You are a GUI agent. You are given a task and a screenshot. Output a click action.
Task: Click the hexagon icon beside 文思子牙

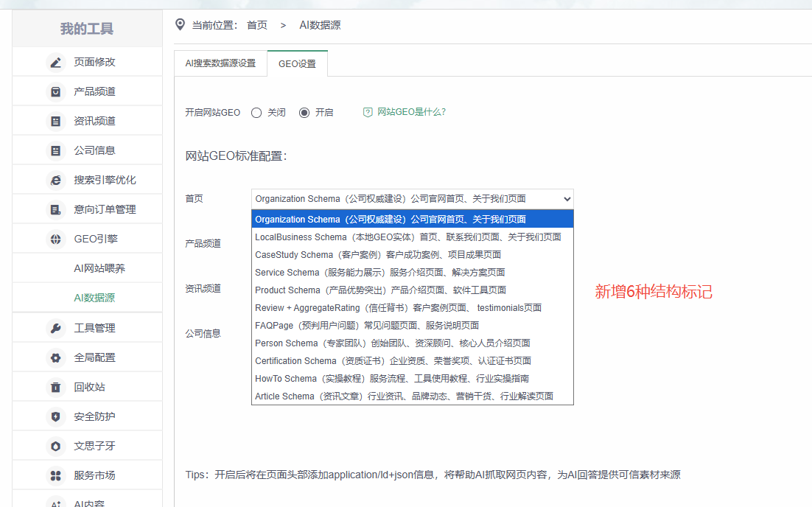coord(56,447)
